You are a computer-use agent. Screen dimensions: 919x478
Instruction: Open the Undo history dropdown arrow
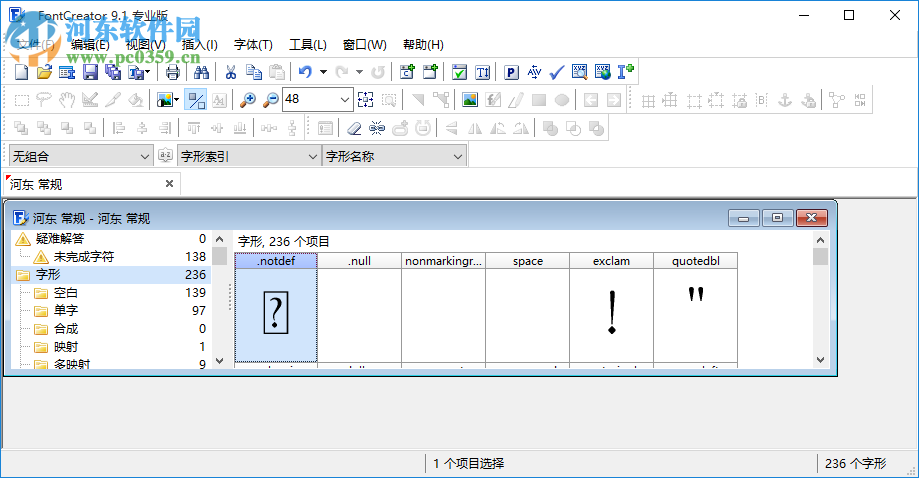point(323,72)
